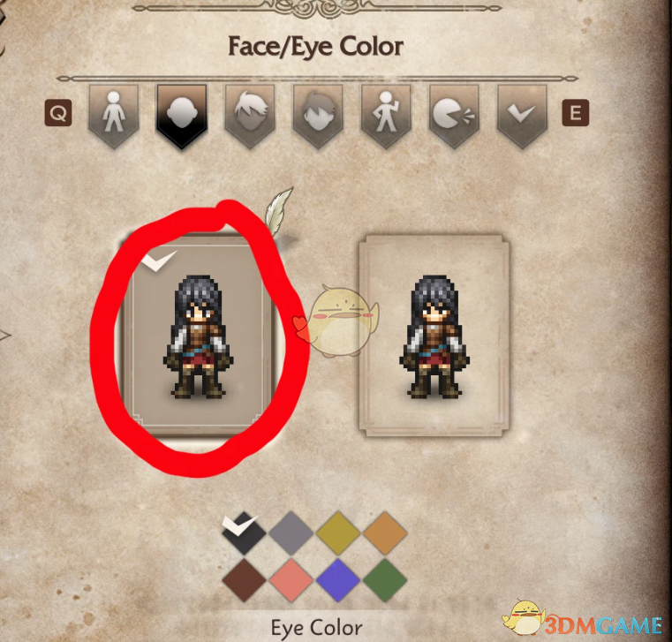Screen dimensions: 672x642
Task: Select the second face option card
Action: pyautogui.click(x=434, y=336)
